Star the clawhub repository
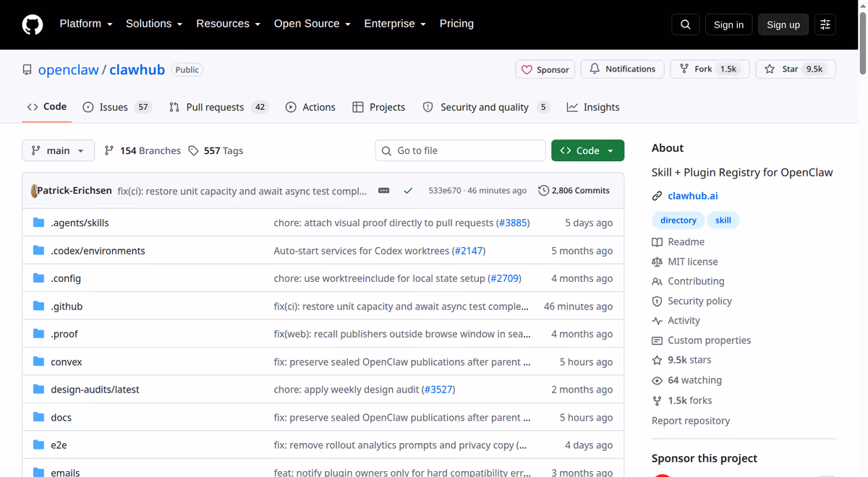 (796, 69)
